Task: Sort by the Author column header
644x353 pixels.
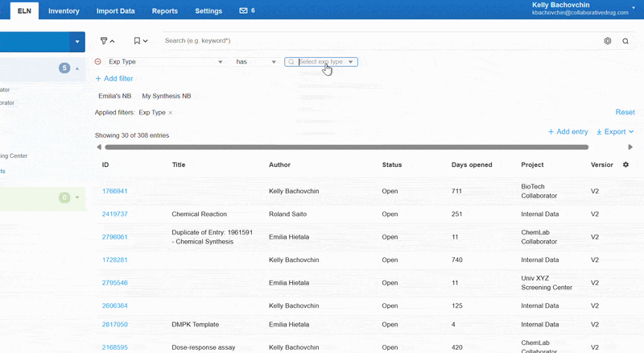Action: [279, 164]
